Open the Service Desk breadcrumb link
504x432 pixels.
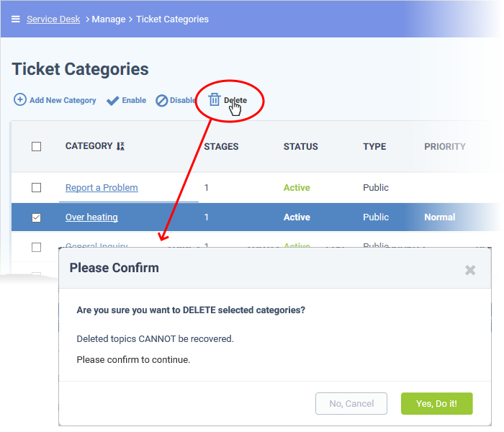pos(53,19)
